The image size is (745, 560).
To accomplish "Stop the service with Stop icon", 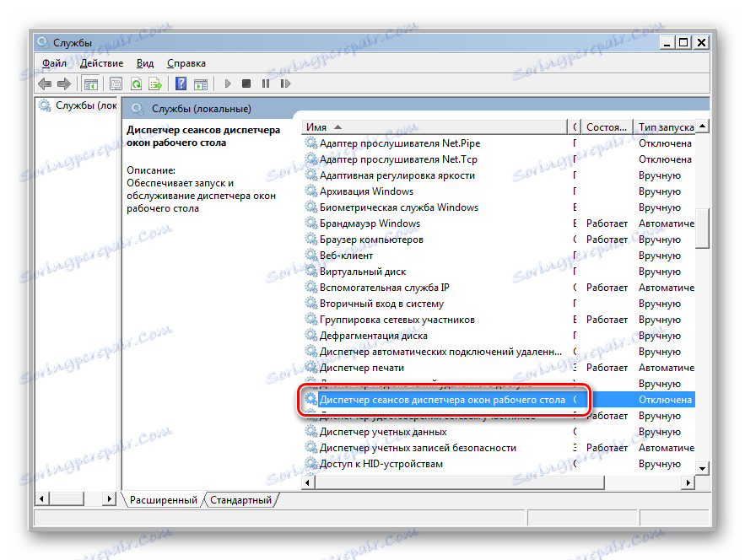I will point(246,83).
